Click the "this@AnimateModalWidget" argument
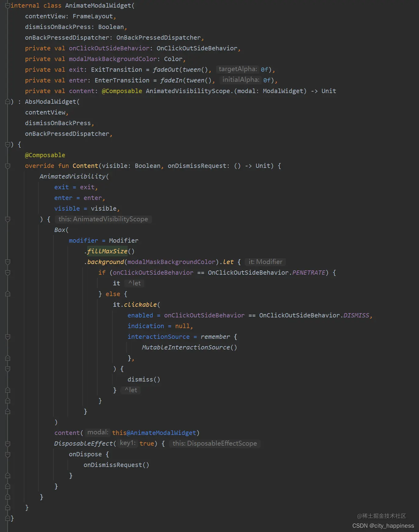 click(x=154, y=433)
